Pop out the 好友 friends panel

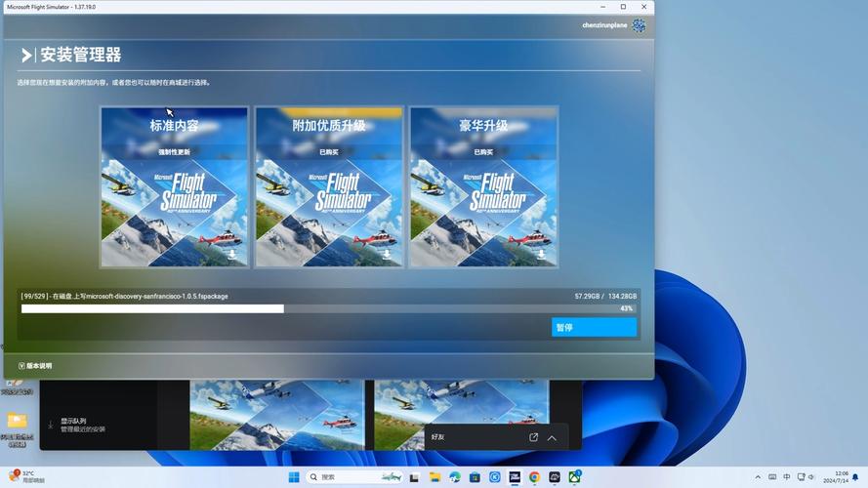534,437
